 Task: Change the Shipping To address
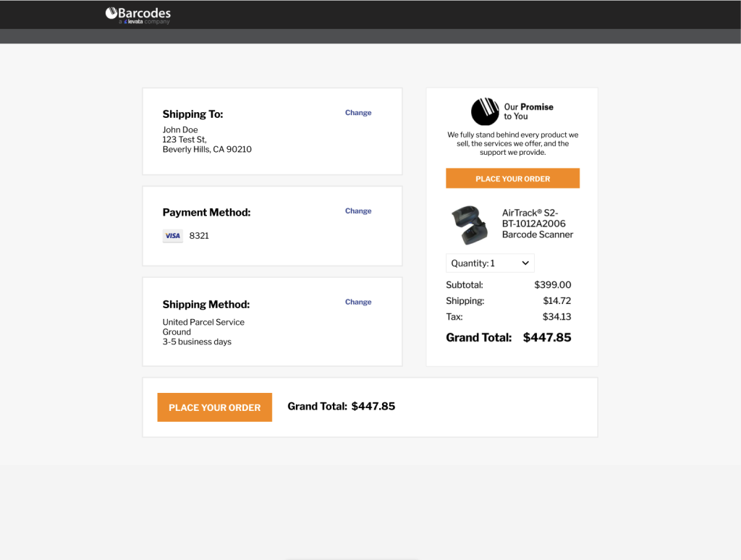pos(358,112)
